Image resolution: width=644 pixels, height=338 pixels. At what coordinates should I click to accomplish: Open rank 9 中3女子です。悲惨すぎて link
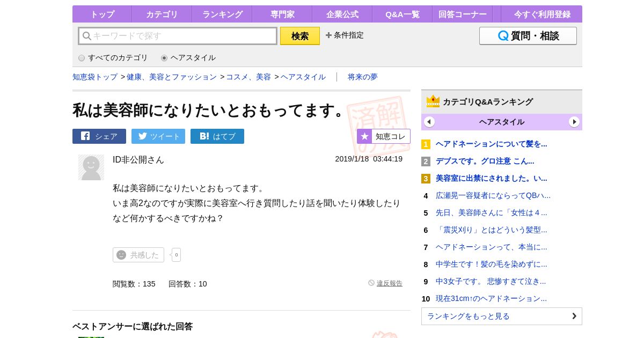491,281
